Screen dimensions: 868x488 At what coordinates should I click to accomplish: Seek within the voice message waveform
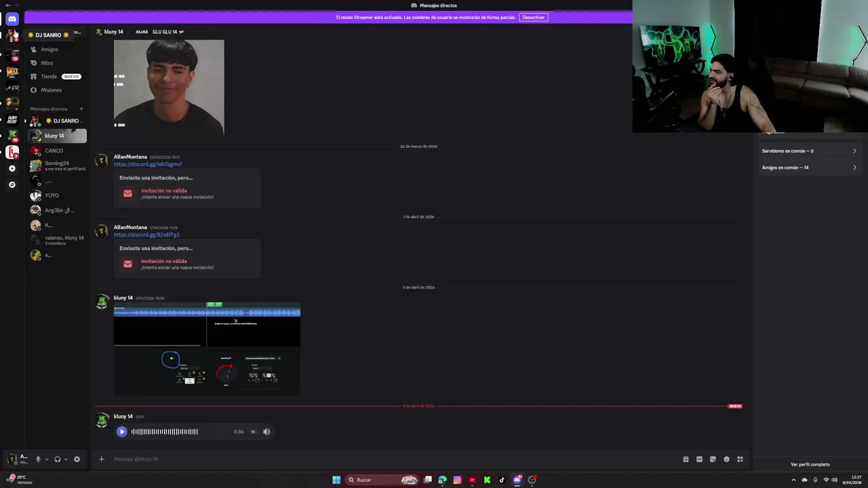click(180, 432)
